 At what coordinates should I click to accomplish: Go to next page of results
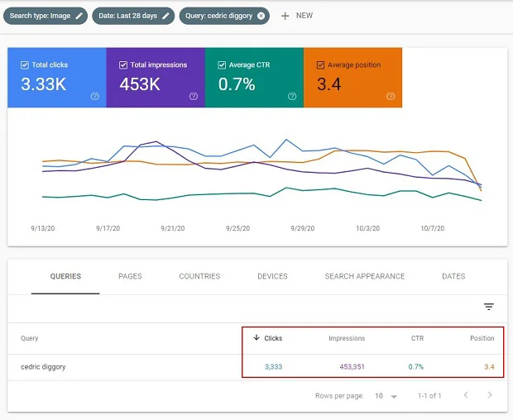pos(490,395)
